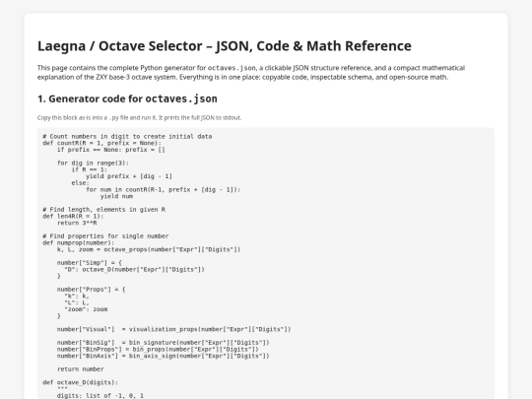Click the line 'number["Props"] = {'
The width and height of the screenshot is (532, 399).
[92, 290]
